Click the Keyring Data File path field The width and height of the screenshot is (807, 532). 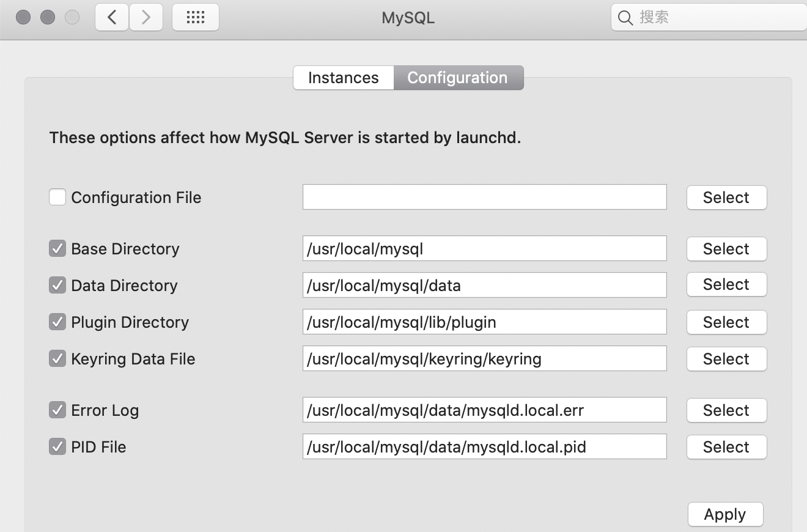484,359
